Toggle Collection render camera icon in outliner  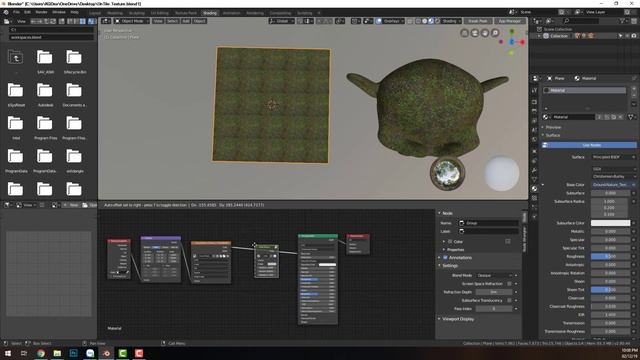633,36
